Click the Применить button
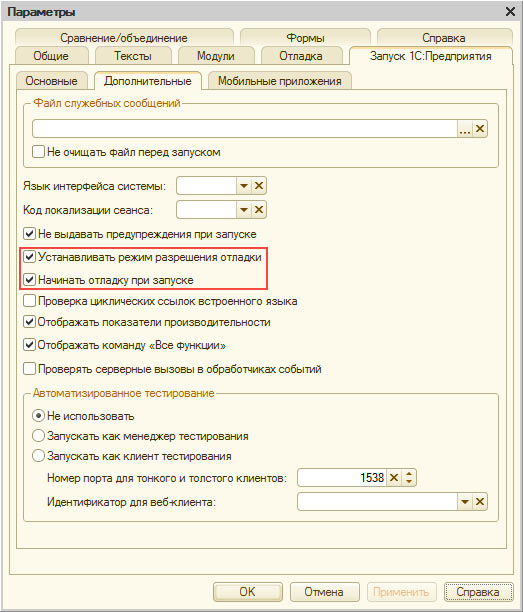The image size is (523, 612). [x=401, y=592]
